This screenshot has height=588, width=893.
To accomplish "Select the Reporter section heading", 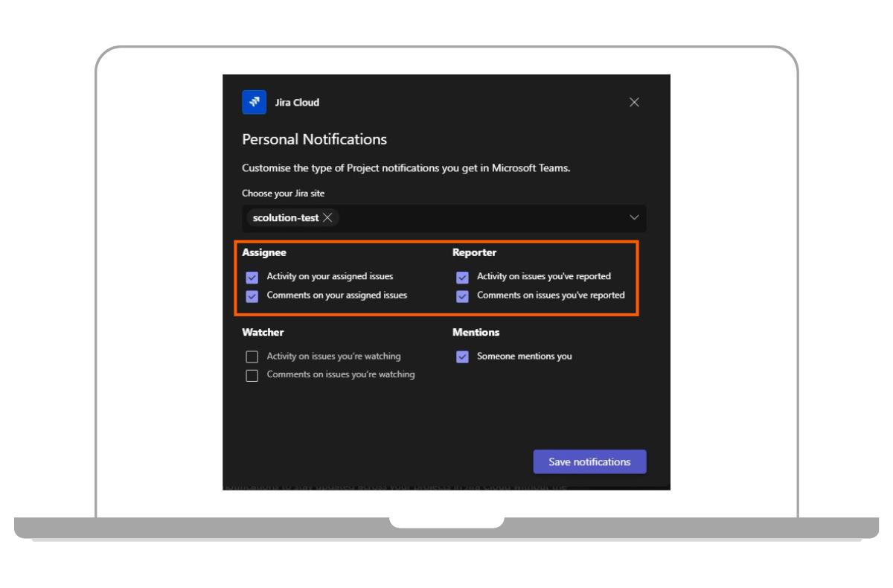I will [x=474, y=252].
